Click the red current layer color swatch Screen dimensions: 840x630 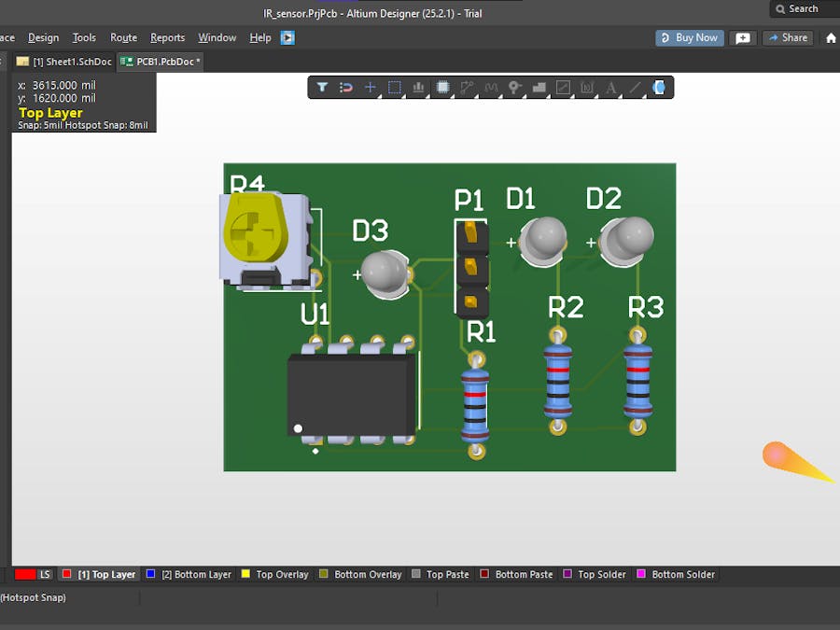point(25,575)
